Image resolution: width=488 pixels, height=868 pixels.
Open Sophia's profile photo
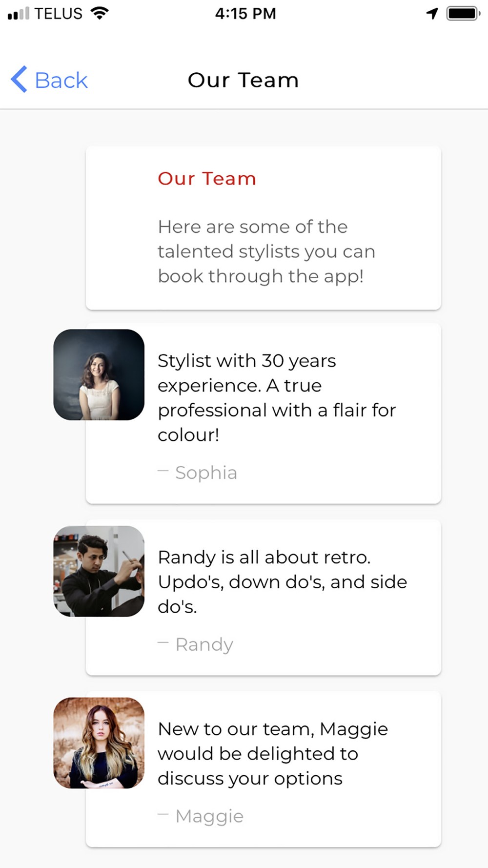pos(99,374)
